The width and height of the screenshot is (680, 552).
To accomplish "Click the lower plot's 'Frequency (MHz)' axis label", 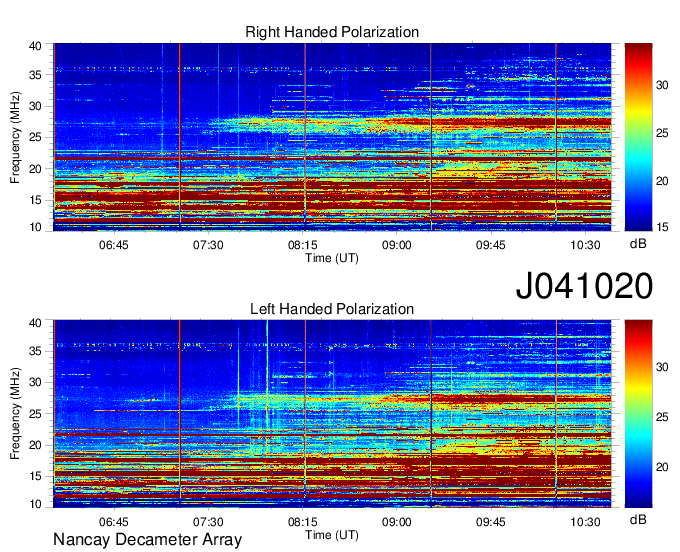I will pos(15,414).
